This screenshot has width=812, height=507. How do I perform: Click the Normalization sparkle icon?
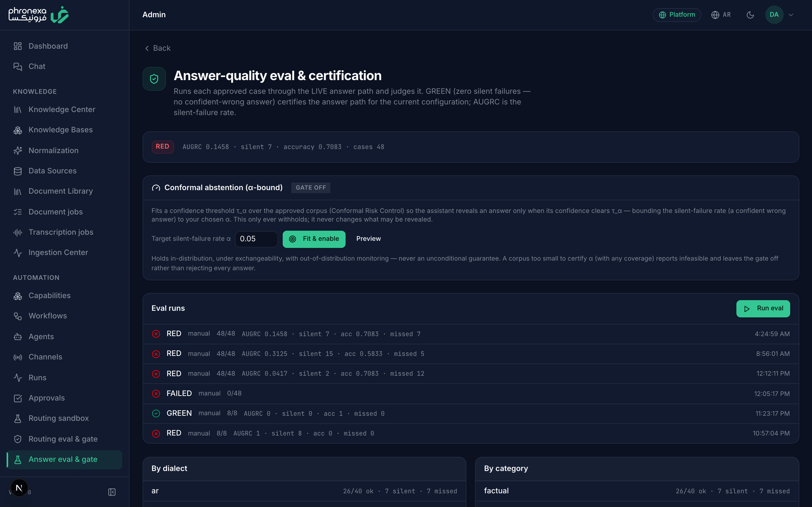click(18, 151)
